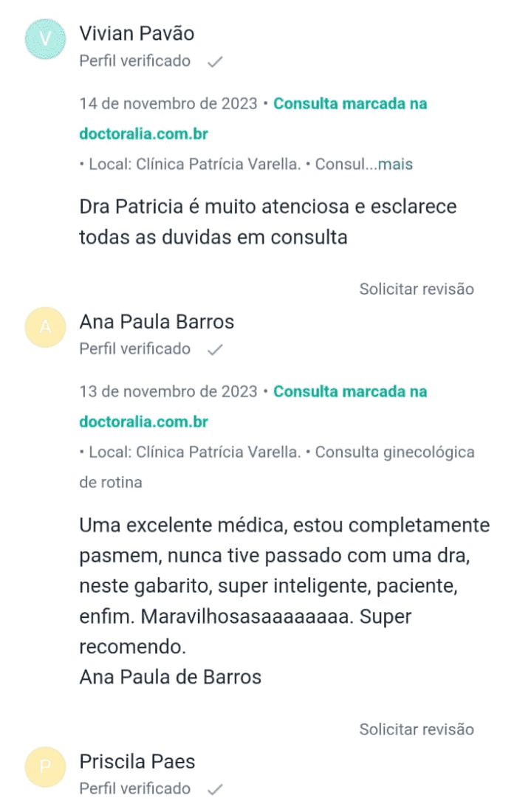Click the date 13 de novembro de 2023
Image resolution: width=517 pixels, height=812 pixels.
pyautogui.click(x=168, y=392)
